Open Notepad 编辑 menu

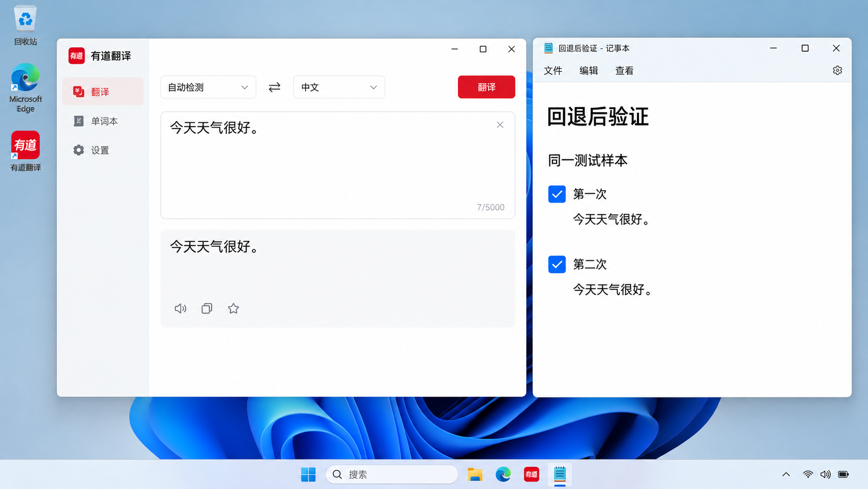[589, 71]
